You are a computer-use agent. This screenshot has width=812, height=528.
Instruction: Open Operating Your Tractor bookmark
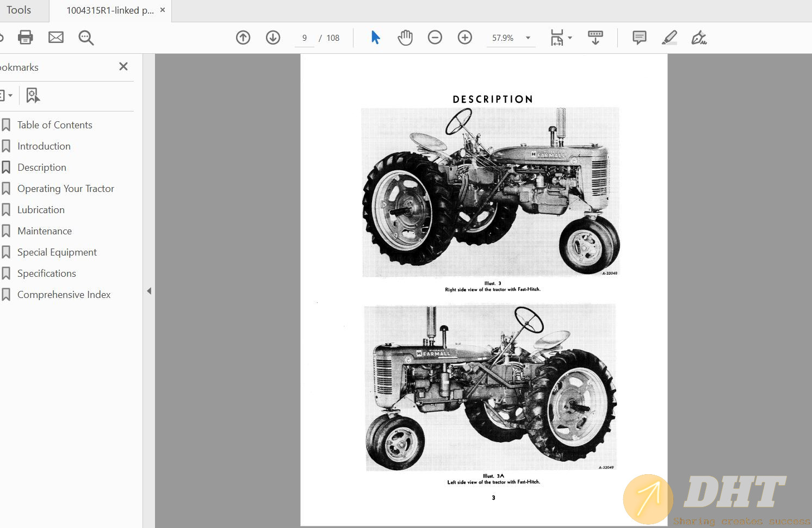(66, 189)
